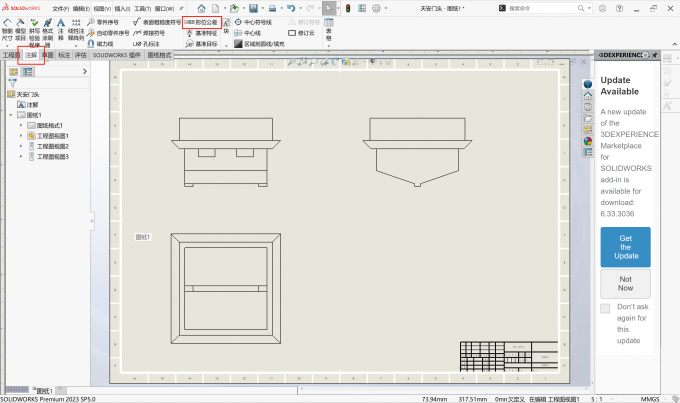
Task: Expand the feature manager panel chevron
Action: tap(85, 72)
